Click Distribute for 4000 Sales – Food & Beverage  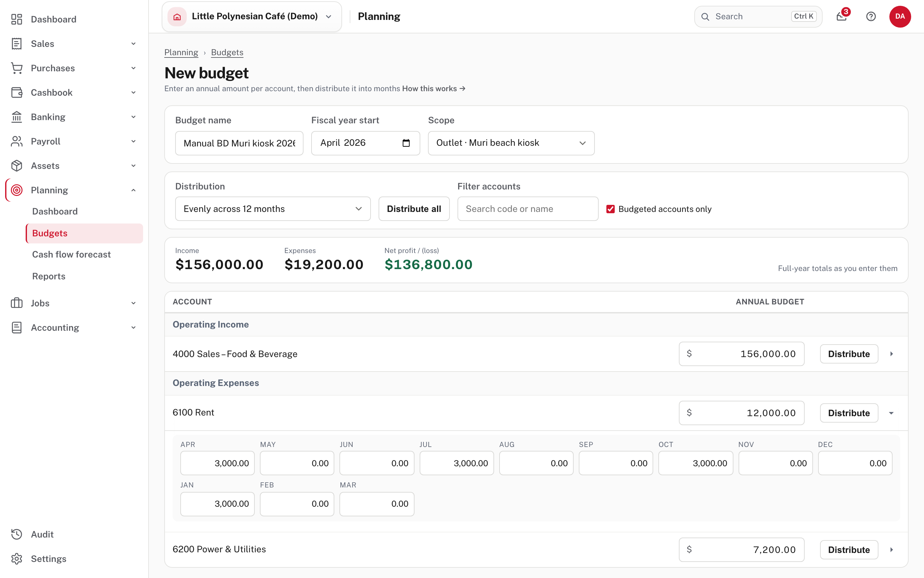pos(849,354)
